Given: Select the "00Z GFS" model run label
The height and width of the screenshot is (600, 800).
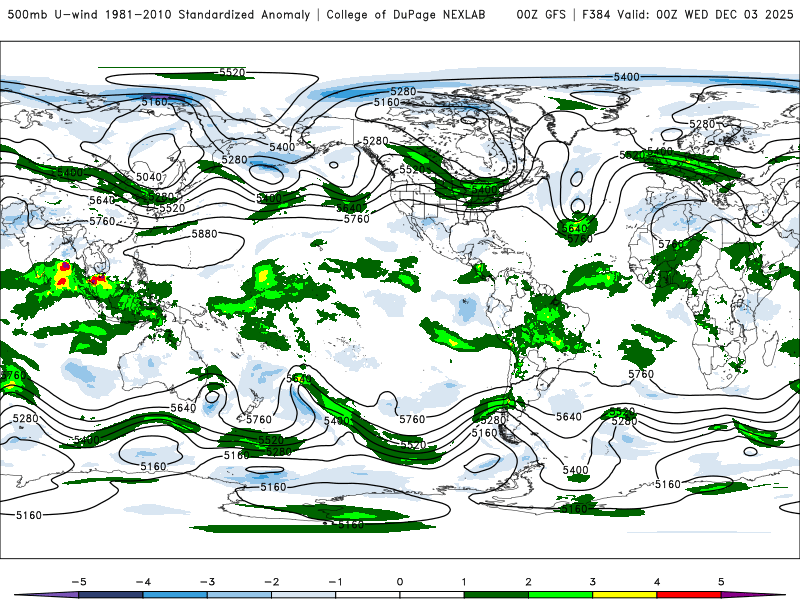Looking at the screenshot, I should pos(541,15).
